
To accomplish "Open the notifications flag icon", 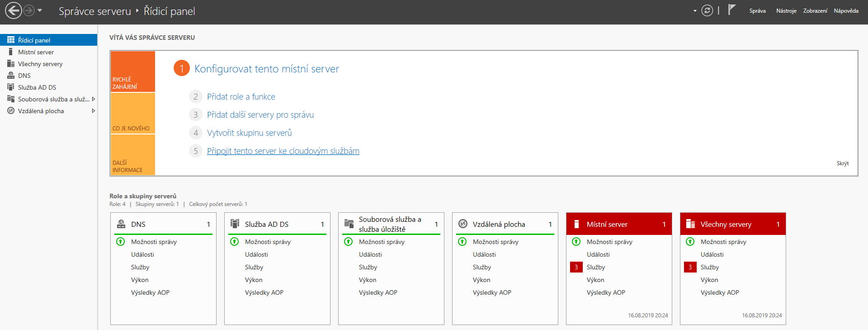I will pyautogui.click(x=732, y=10).
